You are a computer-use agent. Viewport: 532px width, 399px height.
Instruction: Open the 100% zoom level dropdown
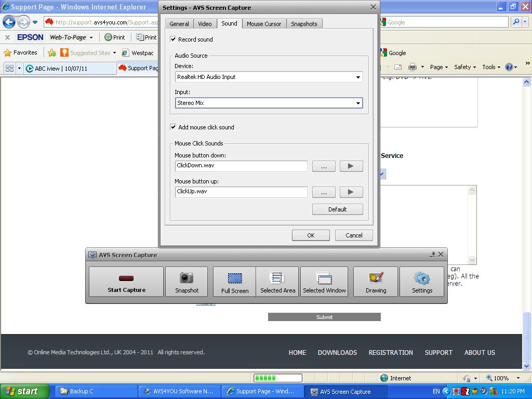point(518,378)
